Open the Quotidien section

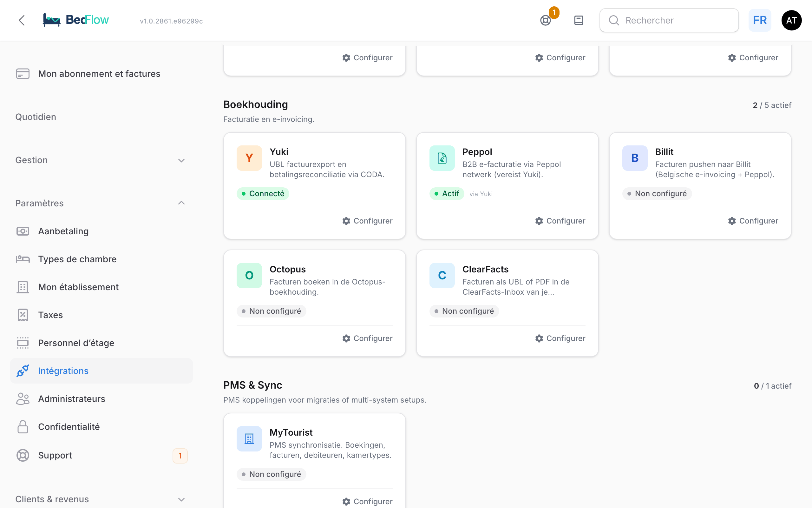click(x=36, y=117)
